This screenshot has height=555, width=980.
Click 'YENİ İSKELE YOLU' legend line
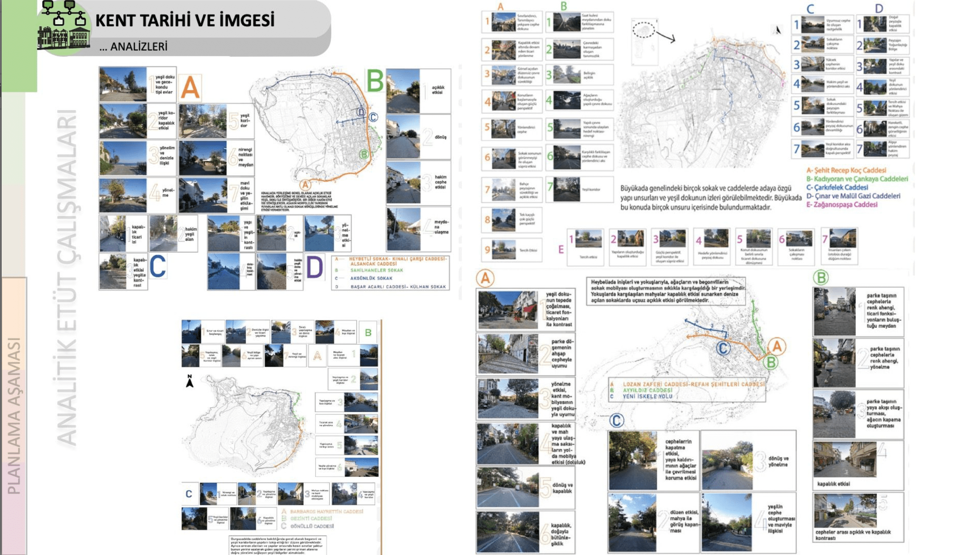pyautogui.click(x=647, y=396)
